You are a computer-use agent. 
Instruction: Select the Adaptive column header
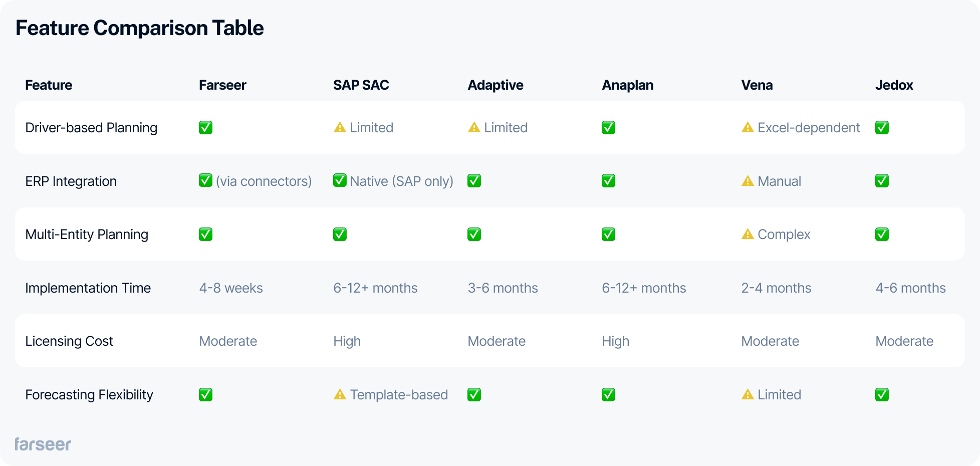tap(495, 85)
